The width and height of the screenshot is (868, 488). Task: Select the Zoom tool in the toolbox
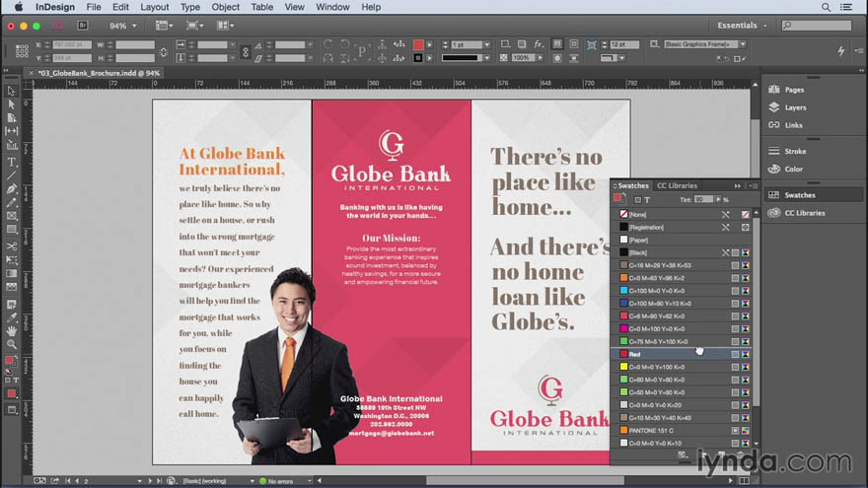[x=12, y=344]
